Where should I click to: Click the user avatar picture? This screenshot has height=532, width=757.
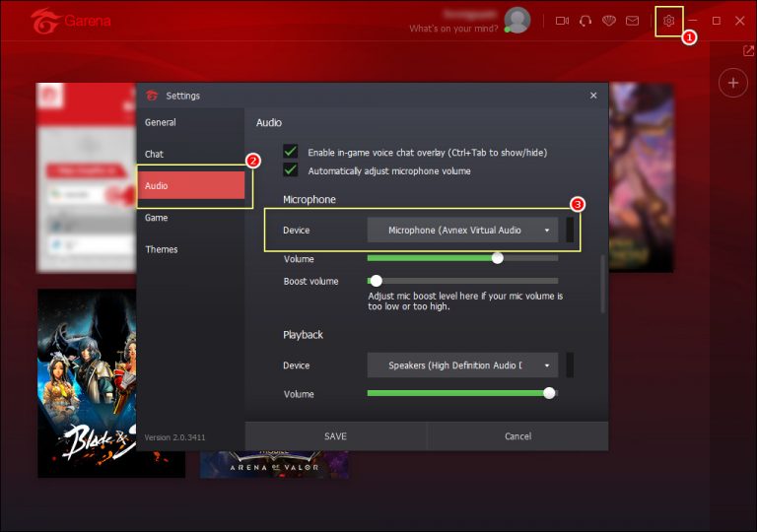(x=517, y=21)
